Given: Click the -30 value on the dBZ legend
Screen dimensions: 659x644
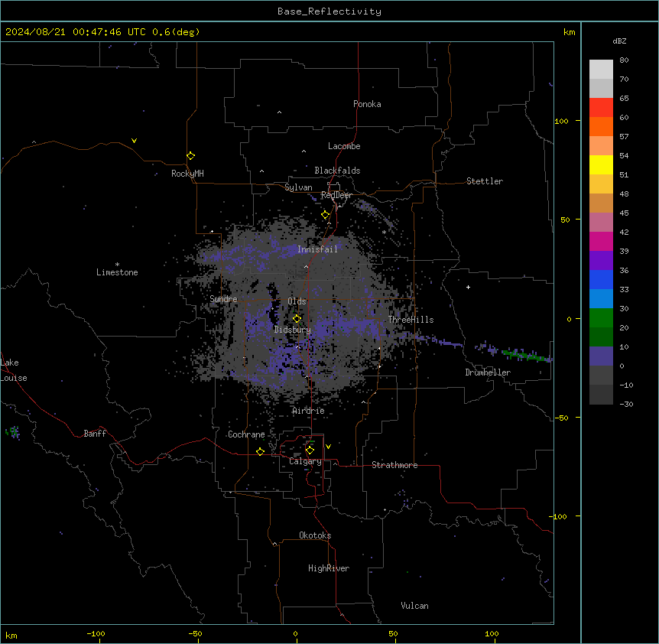Looking at the screenshot, I should 626,404.
